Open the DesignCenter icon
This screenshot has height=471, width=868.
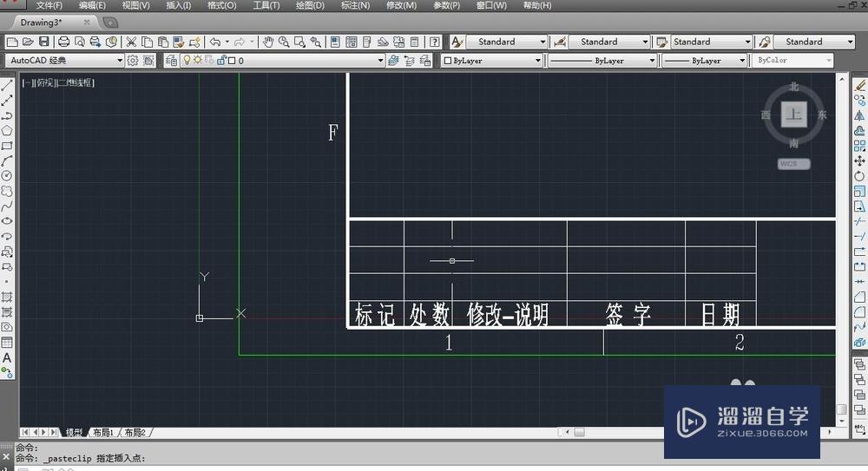352,42
